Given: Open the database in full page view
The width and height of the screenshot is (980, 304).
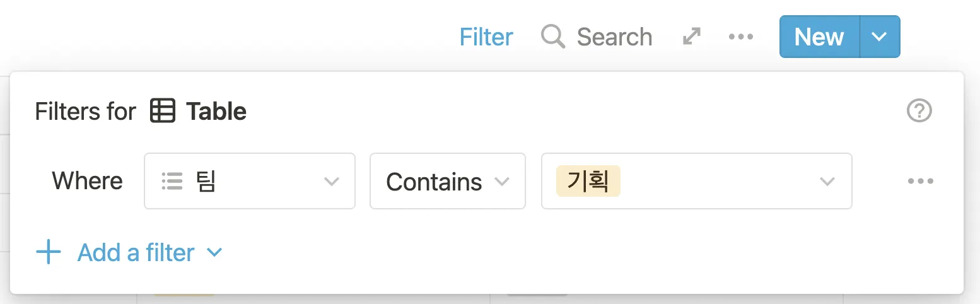Looking at the screenshot, I should [x=692, y=37].
